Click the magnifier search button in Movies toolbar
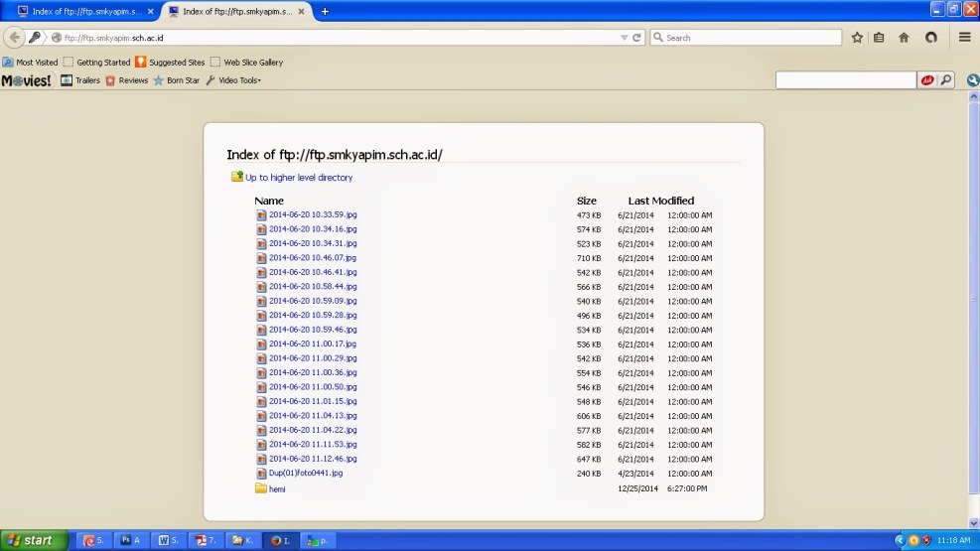Viewport: 980px width, 551px height. coord(946,80)
